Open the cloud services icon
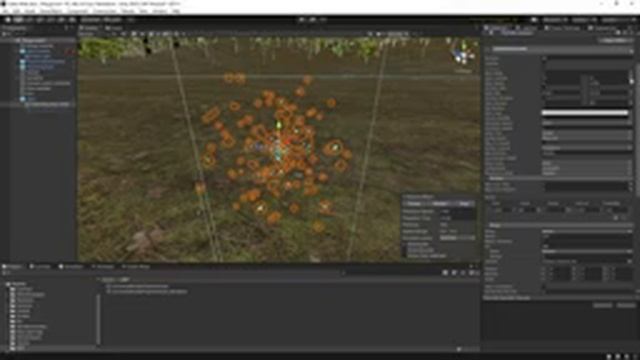640x360 pixels. [x=534, y=20]
